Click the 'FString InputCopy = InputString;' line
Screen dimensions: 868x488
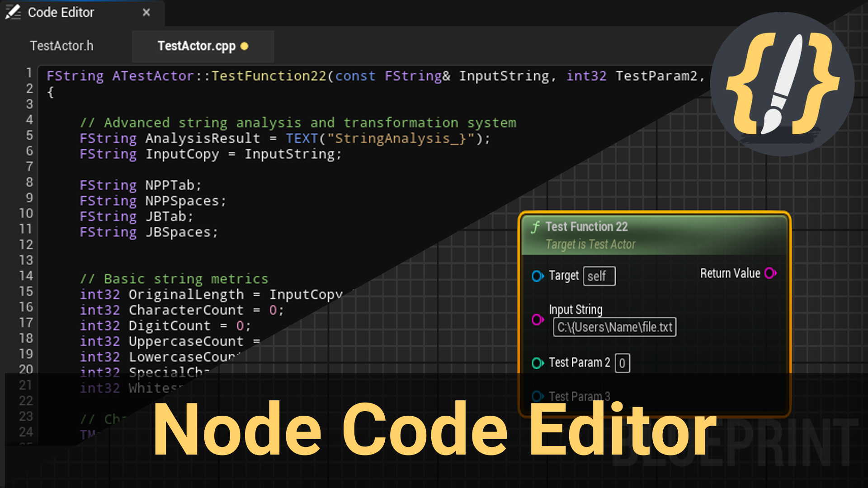211,154
